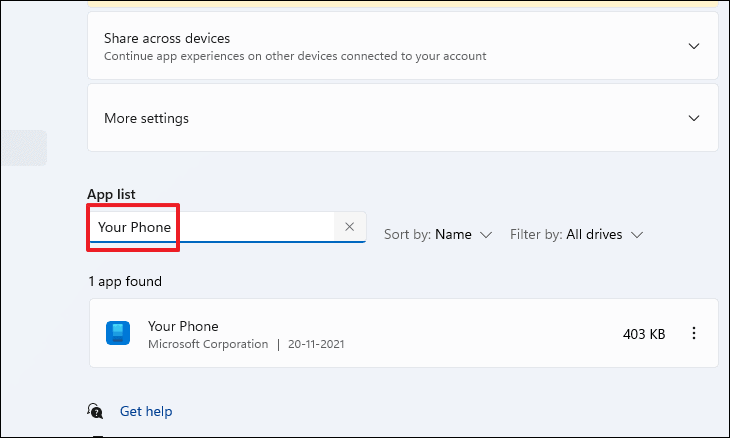This screenshot has width=730, height=438.
Task: Expand the More settings chevron
Action: click(x=694, y=118)
